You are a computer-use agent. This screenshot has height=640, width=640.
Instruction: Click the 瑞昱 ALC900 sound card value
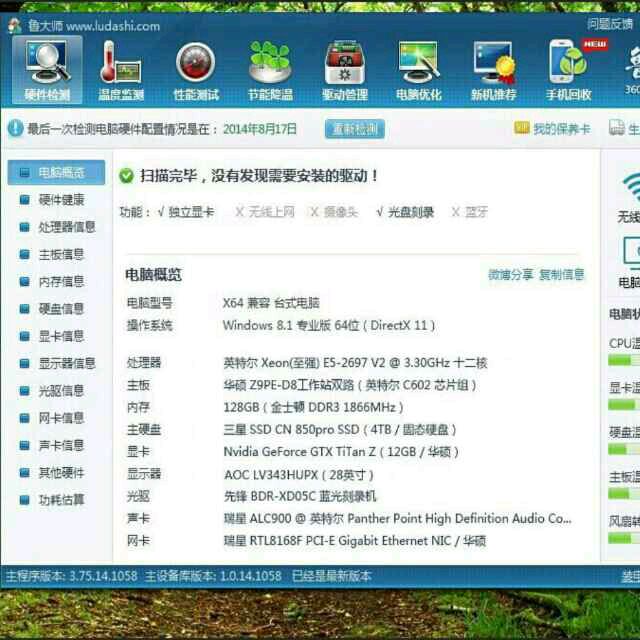[x=398, y=519]
